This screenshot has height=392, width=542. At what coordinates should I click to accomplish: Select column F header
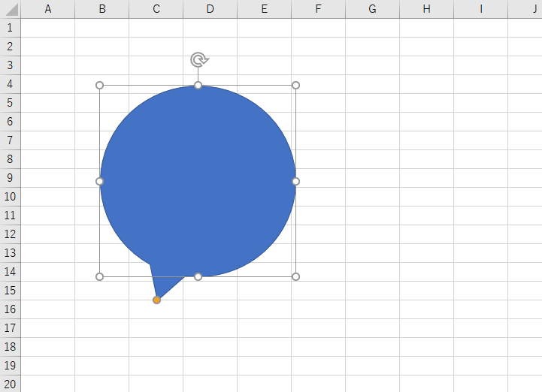318,9
